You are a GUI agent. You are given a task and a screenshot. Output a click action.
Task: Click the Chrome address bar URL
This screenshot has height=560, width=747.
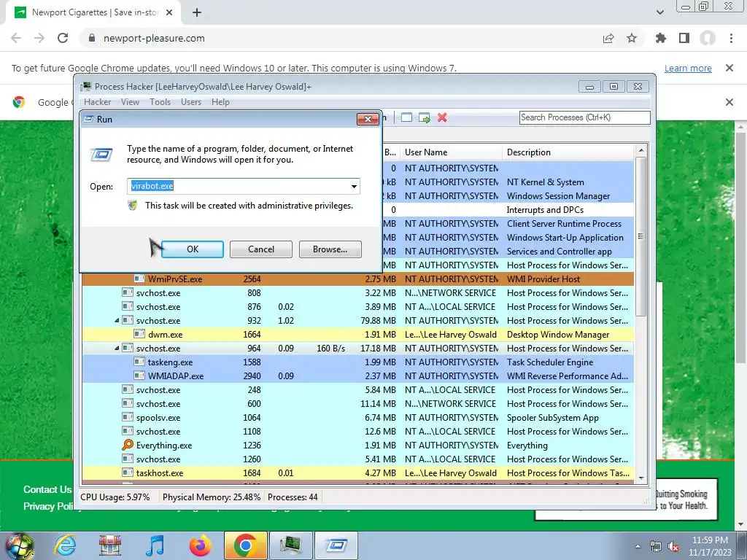point(154,38)
